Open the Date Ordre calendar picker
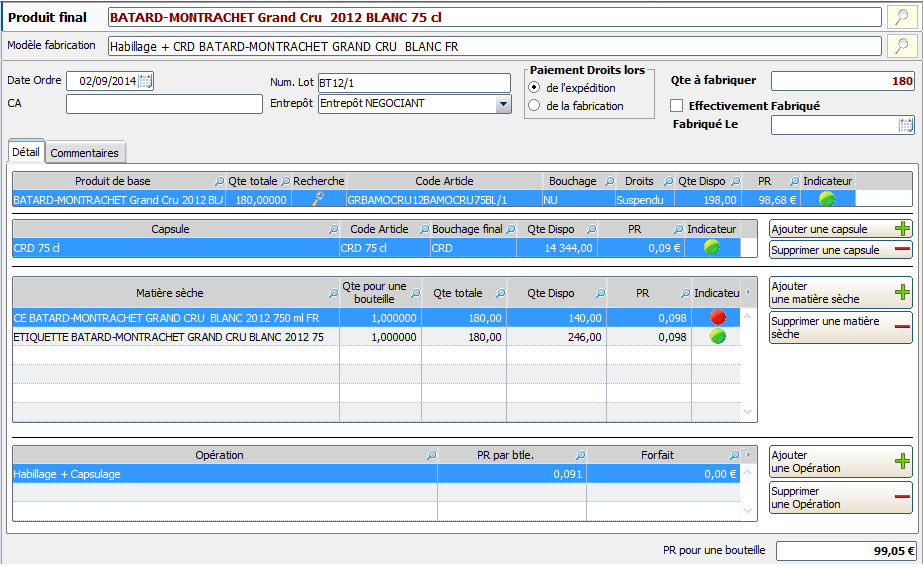 [145, 81]
